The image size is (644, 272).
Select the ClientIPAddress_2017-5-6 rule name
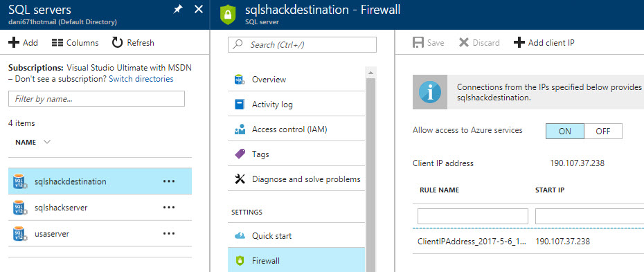pyautogui.click(x=472, y=242)
